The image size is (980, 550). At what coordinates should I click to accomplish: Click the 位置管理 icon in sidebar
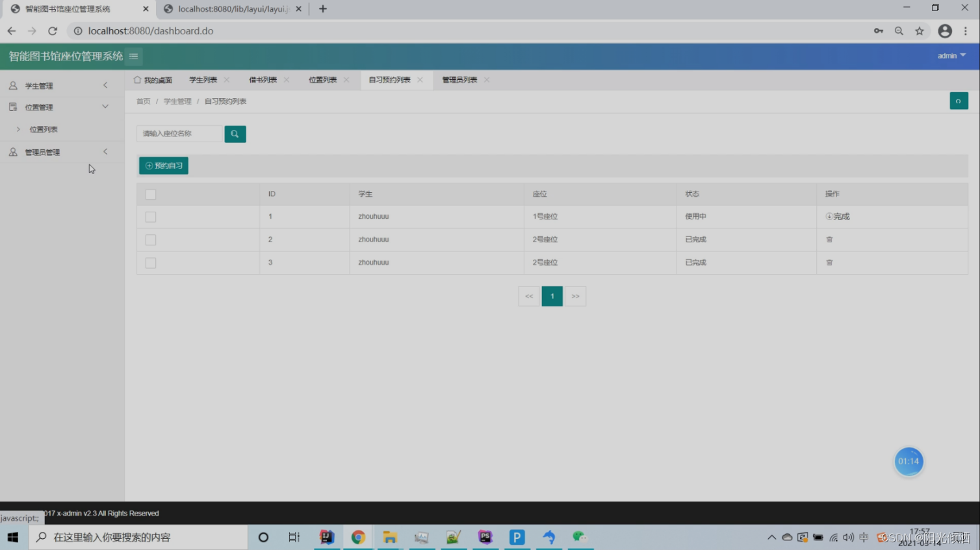[13, 107]
